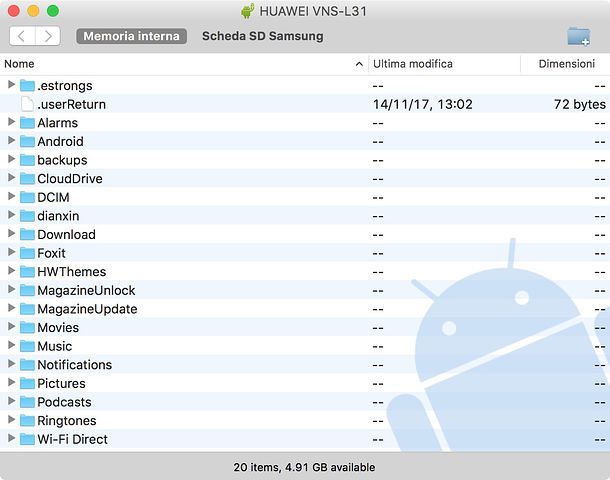
Task: Switch to Scheda SD Samsung tab
Action: [263, 36]
